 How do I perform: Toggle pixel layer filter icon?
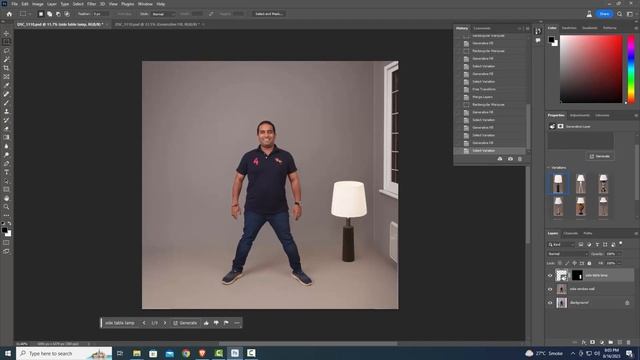(581, 244)
